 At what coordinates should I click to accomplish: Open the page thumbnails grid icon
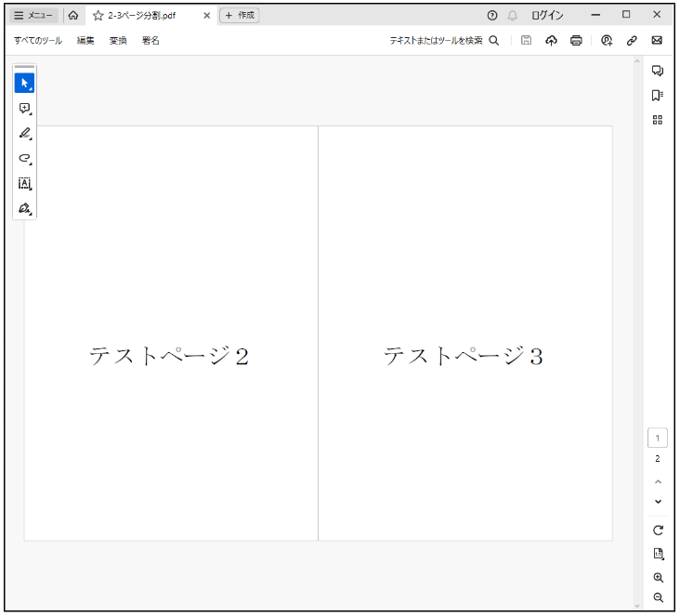point(658,120)
